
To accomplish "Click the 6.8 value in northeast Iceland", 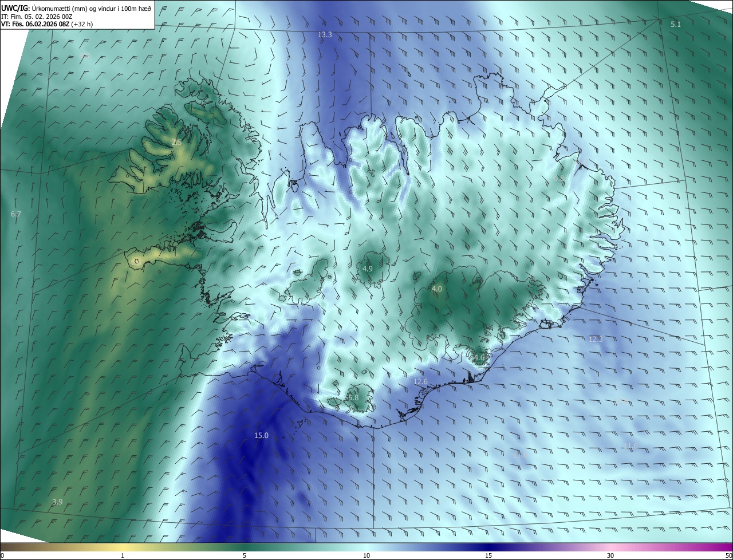I will click(x=559, y=179).
